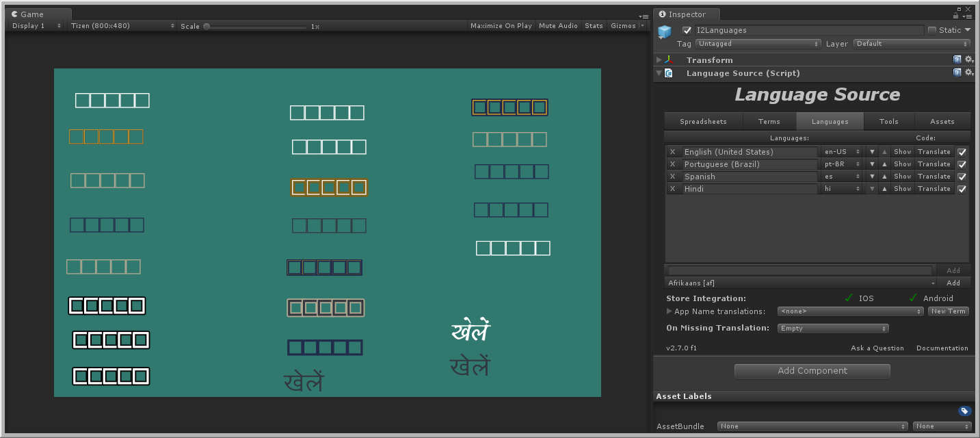Enable the Static checkbox
The width and height of the screenshot is (980, 438).
click(x=932, y=30)
